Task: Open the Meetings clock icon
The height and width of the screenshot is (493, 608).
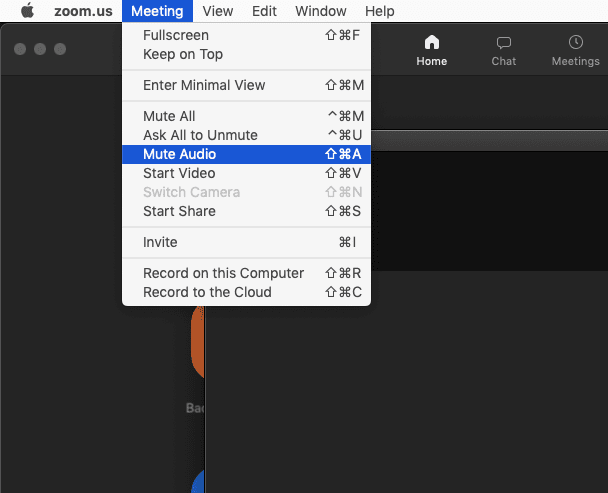Action: (x=576, y=42)
